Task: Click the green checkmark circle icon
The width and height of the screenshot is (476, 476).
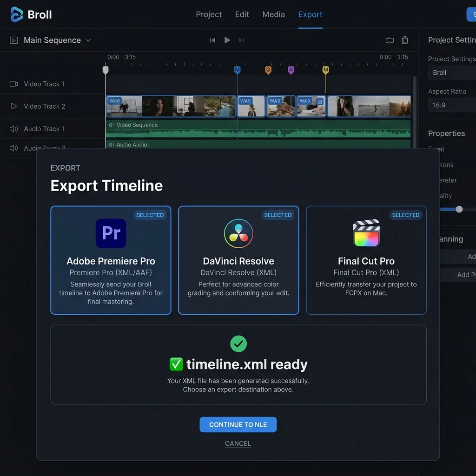Action: (x=238, y=344)
